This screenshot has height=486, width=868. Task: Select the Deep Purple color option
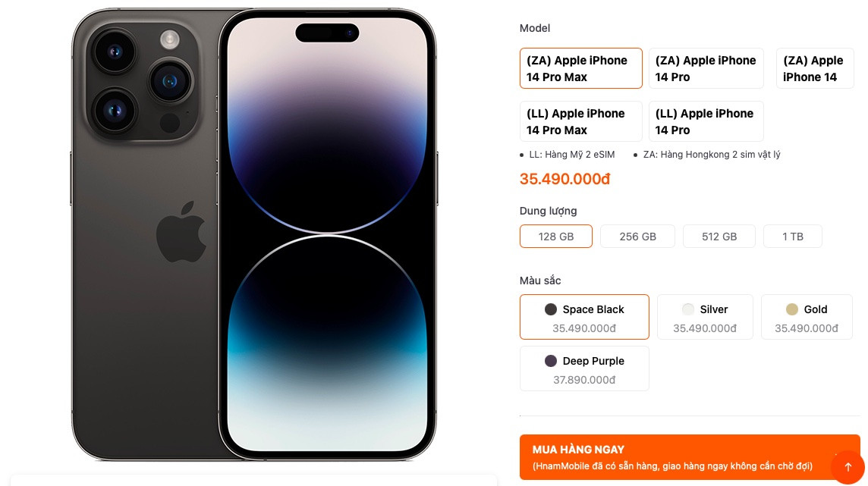click(584, 368)
